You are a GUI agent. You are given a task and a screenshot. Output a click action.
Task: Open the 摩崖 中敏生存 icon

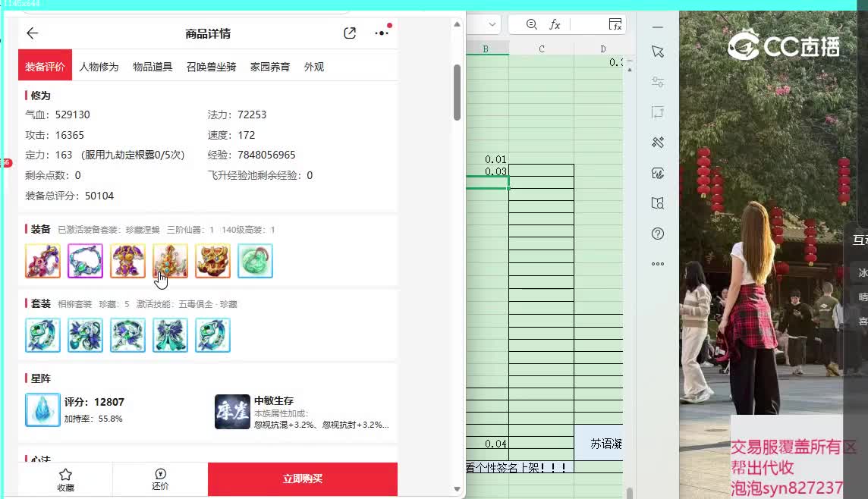(x=232, y=412)
